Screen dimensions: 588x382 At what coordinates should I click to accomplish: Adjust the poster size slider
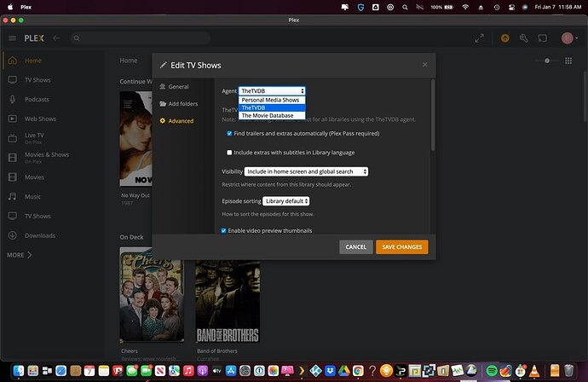click(x=547, y=61)
